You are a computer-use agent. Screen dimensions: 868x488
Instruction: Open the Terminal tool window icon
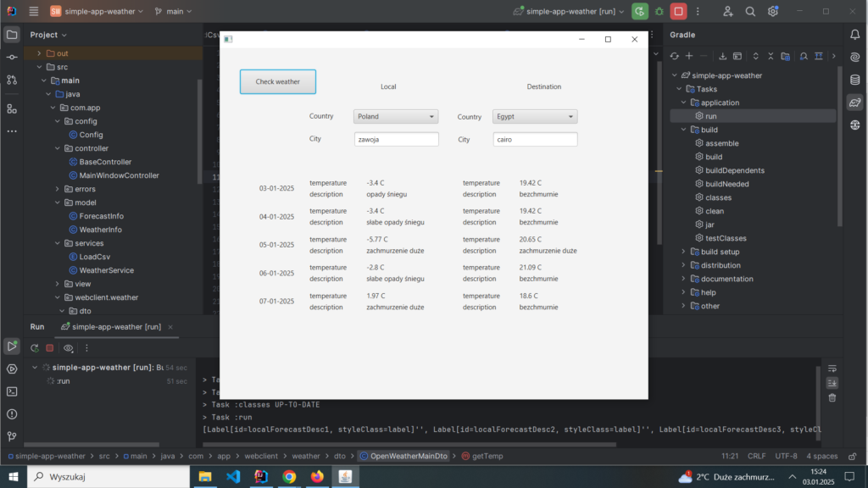pyautogui.click(x=12, y=391)
